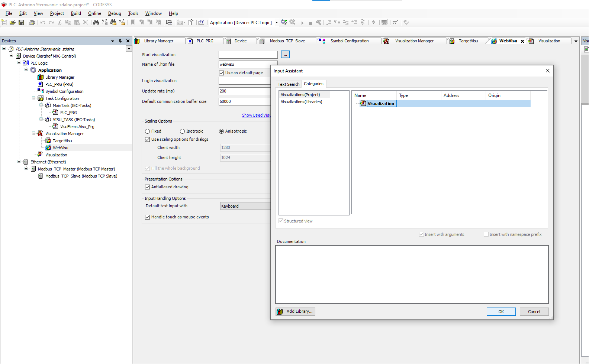Save project using the floppy disk icon
The height and width of the screenshot is (364, 589).
21,22
